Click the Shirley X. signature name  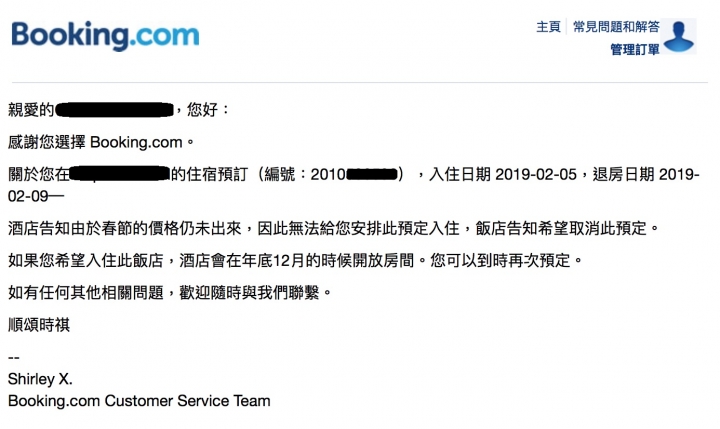point(40,379)
